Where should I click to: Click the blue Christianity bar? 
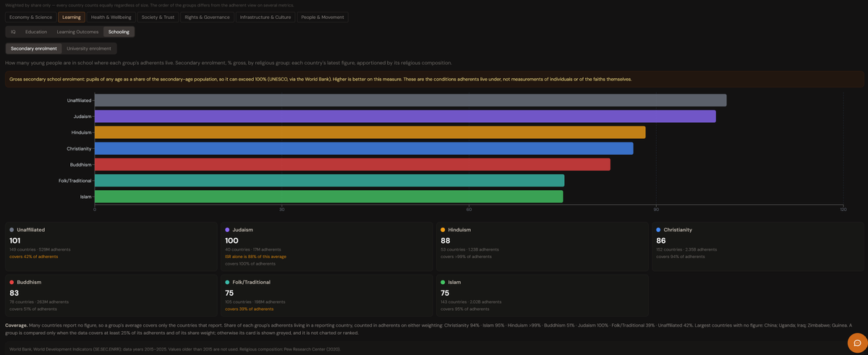click(x=364, y=148)
